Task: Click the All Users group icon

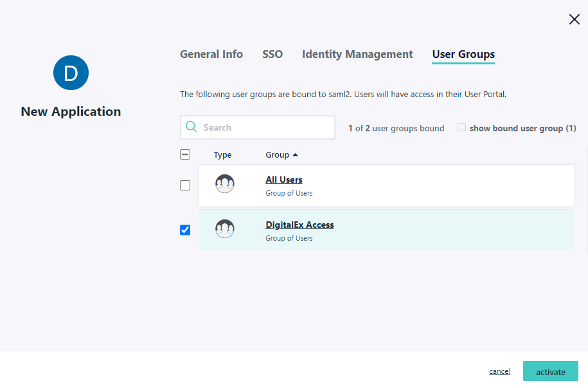Action: [x=225, y=184]
